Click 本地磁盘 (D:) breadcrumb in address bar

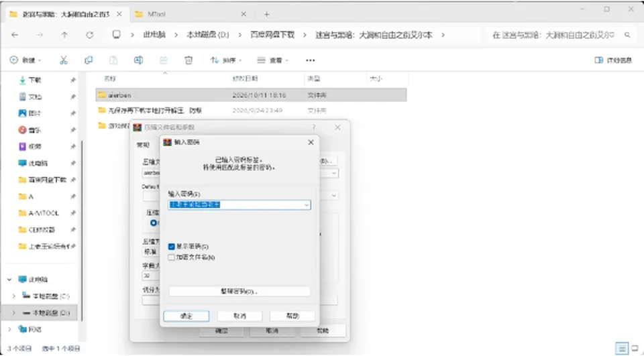click(x=207, y=35)
